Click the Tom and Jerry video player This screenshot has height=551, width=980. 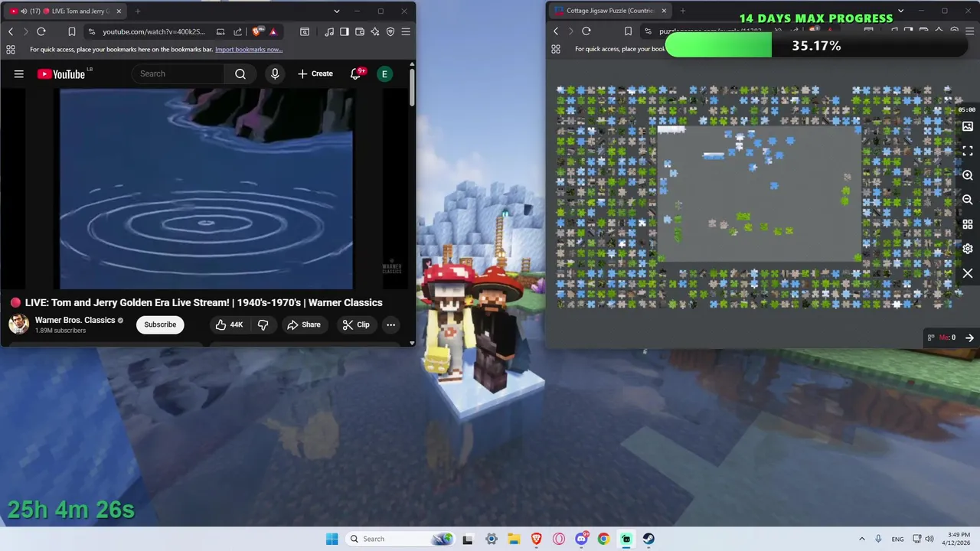(207, 189)
